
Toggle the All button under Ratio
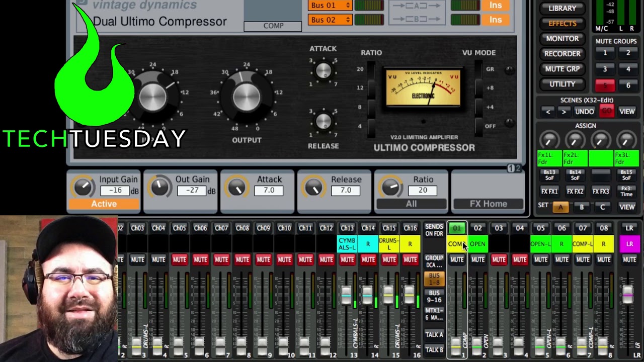tap(411, 204)
